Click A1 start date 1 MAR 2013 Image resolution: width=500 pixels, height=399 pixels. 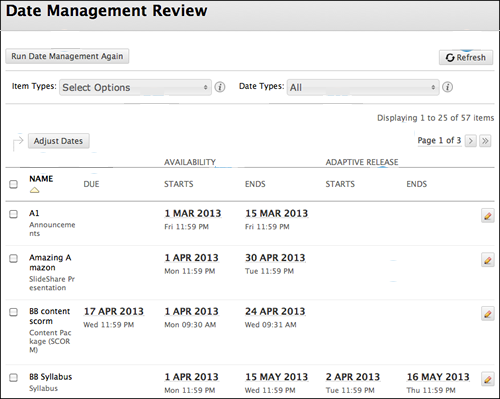point(193,213)
